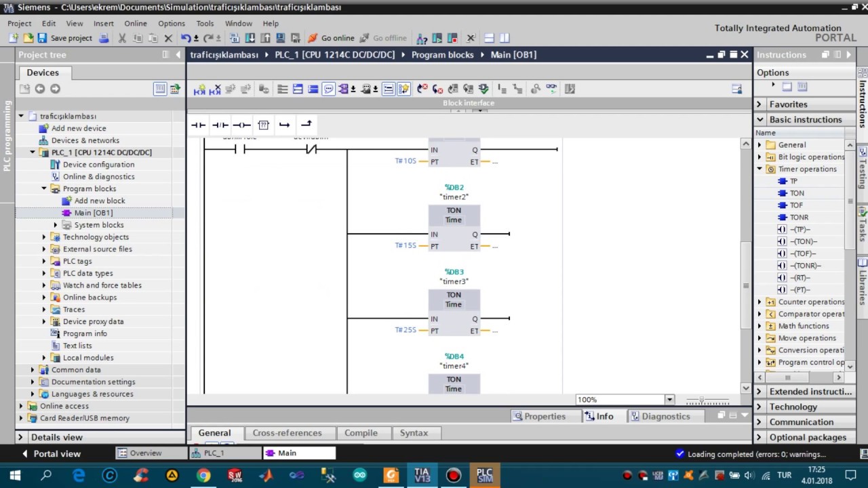Toggle favorites display in editor toolbar
Viewport: 868px width, 488px height.
tap(404, 89)
